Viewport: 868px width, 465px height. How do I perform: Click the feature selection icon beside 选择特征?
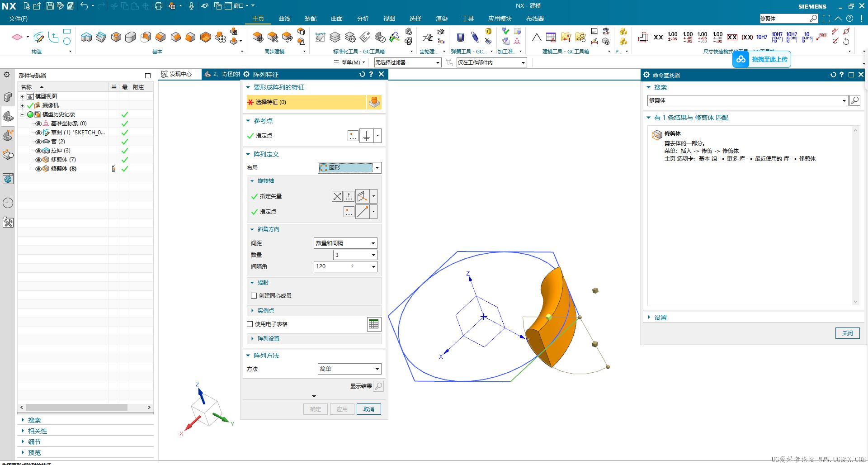(x=374, y=102)
